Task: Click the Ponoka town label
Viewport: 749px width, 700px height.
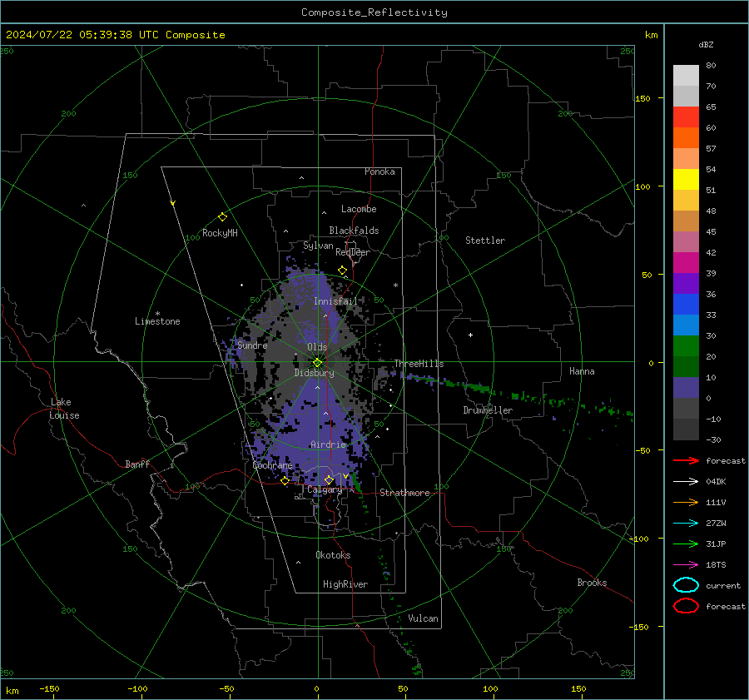Action: pos(379,171)
